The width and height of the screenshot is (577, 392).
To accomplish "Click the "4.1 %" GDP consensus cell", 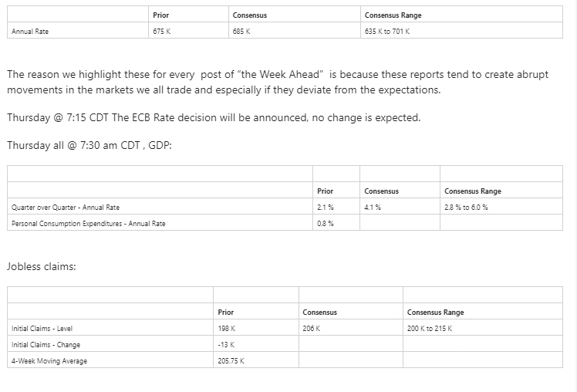I will point(373,208).
